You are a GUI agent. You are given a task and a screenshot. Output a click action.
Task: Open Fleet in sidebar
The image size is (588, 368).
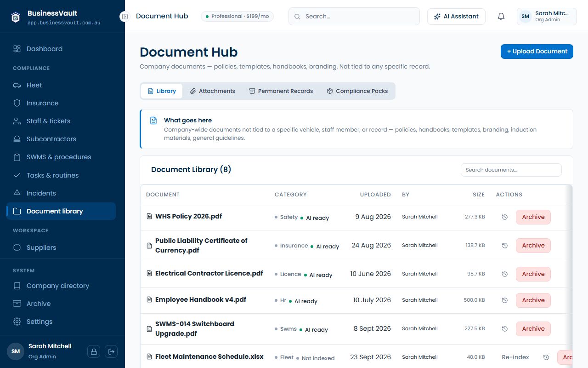point(61,85)
